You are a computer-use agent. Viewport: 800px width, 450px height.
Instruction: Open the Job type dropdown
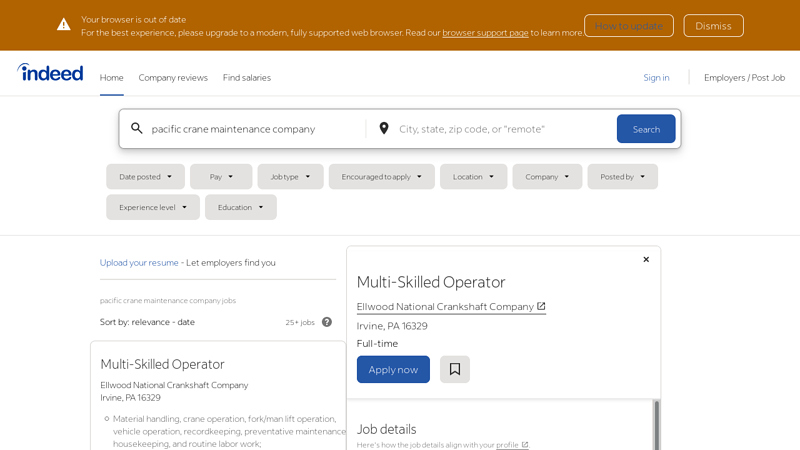click(x=290, y=177)
